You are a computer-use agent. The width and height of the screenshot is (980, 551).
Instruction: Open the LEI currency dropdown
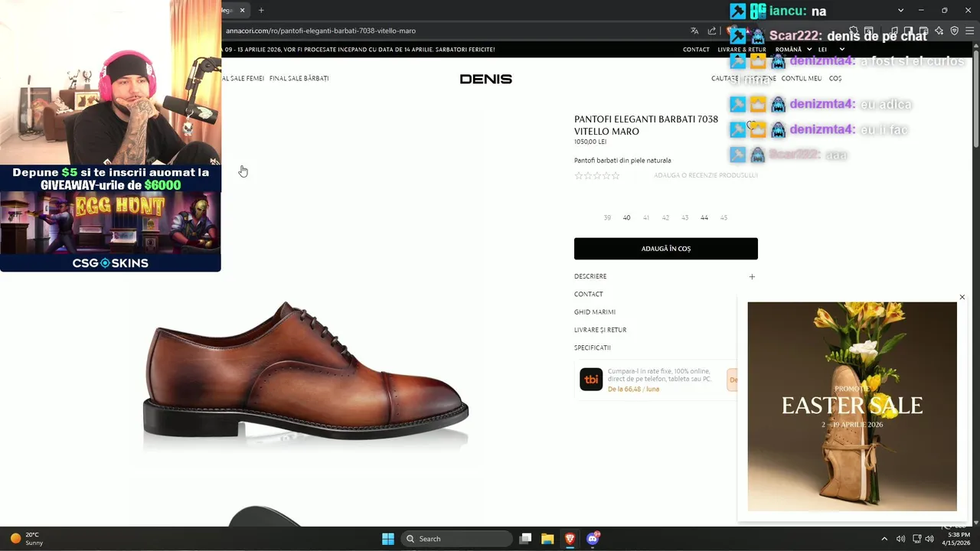coord(831,49)
